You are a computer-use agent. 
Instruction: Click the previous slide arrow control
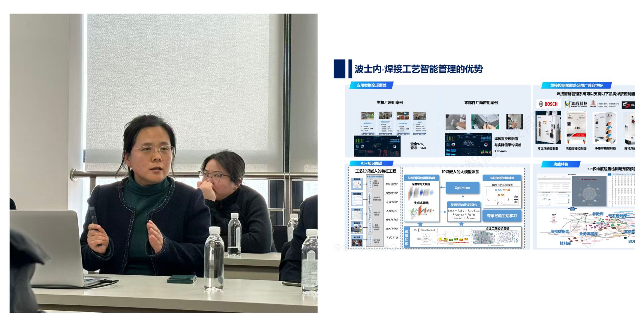pyautogui.click(x=337, y=247)
